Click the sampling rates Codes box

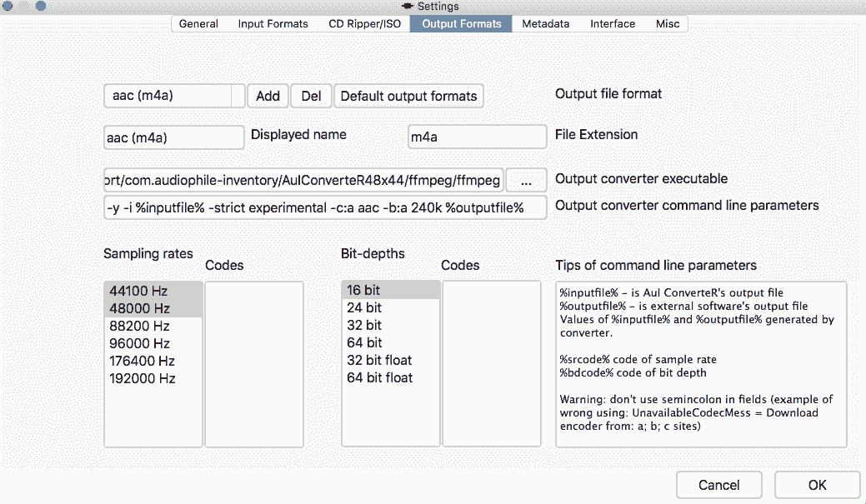tap(254, 364)
